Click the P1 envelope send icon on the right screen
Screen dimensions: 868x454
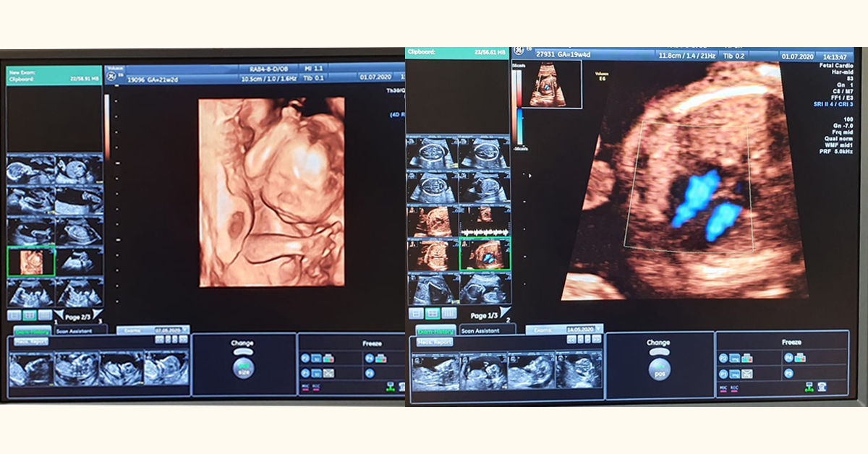pyautogui.click(x=747, y=373)
